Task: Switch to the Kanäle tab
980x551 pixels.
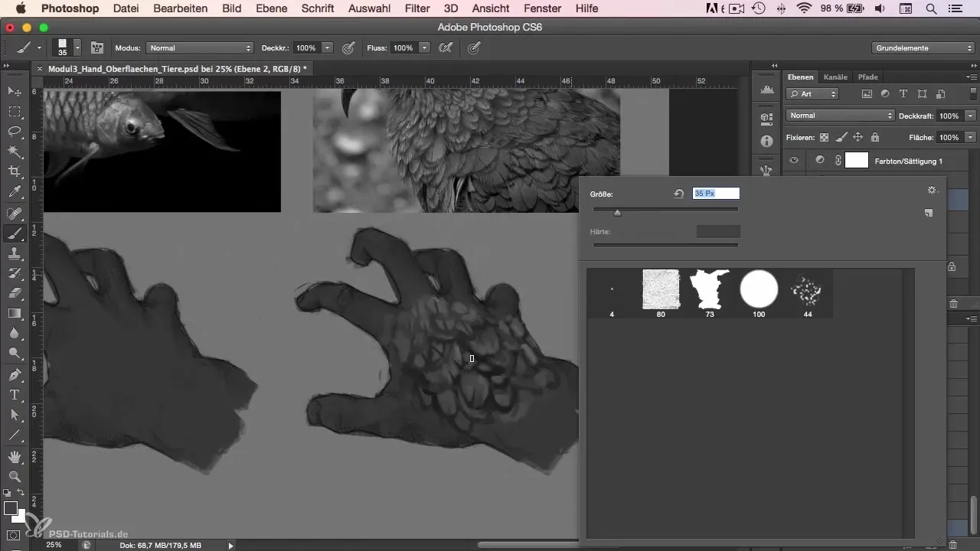Action: [x=835, y=77]
